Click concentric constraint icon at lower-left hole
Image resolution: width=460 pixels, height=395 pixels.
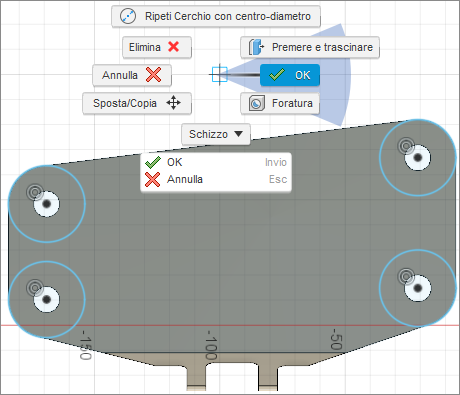pyautogui.click(x=34, y=287)
